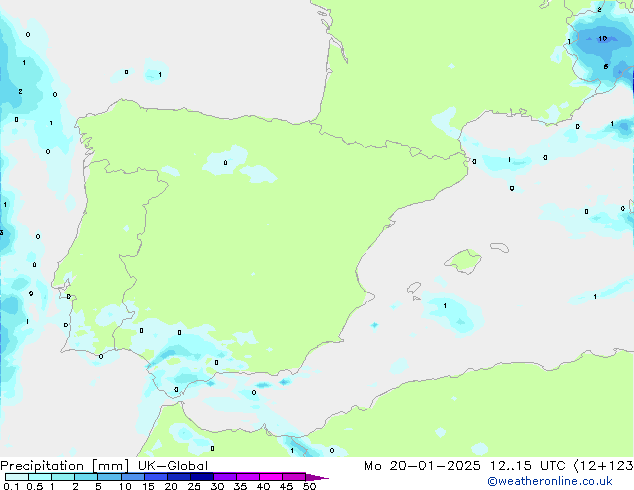This screenshot has height=490, width=634.
Task: Select the 1–2 mm legend color box
Action: 63,477
